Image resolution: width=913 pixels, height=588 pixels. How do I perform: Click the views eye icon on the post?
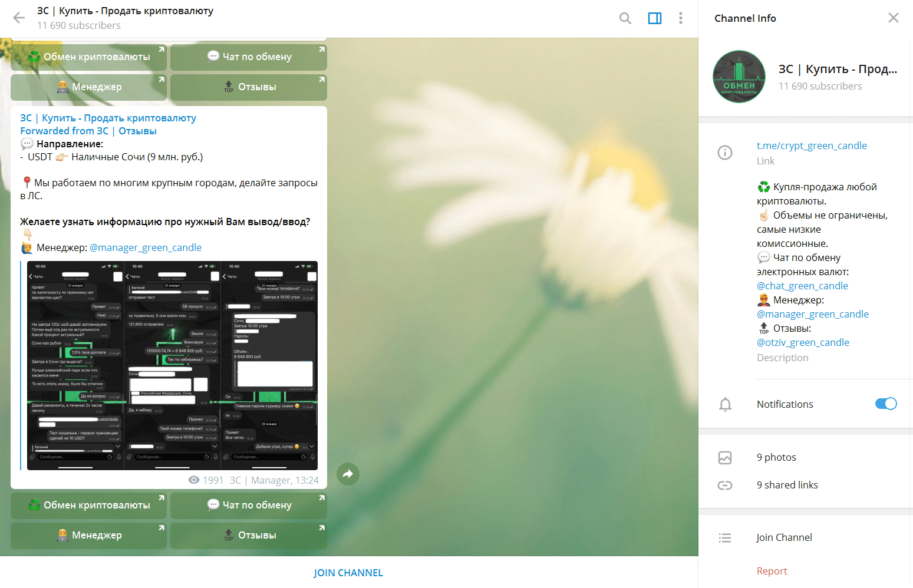[x=194, y=480]
